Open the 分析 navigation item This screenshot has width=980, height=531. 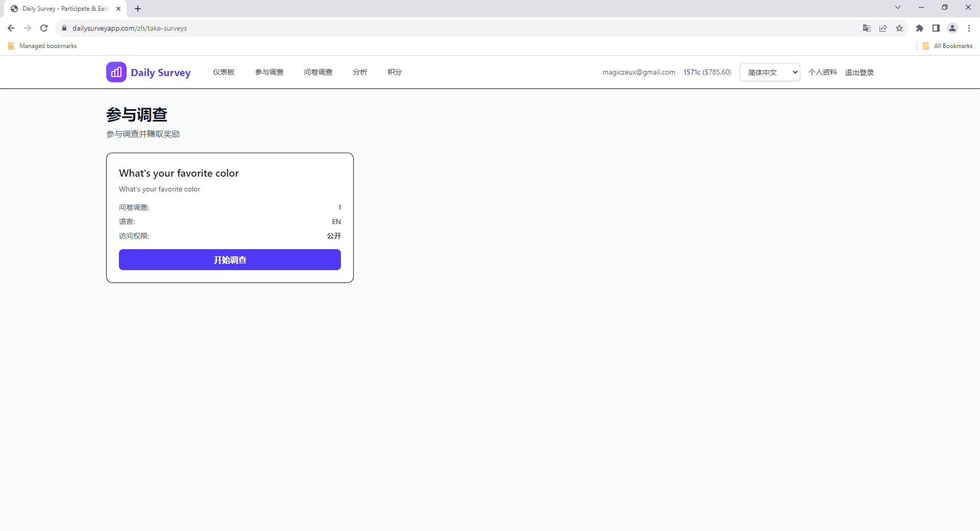coord(360,72)
